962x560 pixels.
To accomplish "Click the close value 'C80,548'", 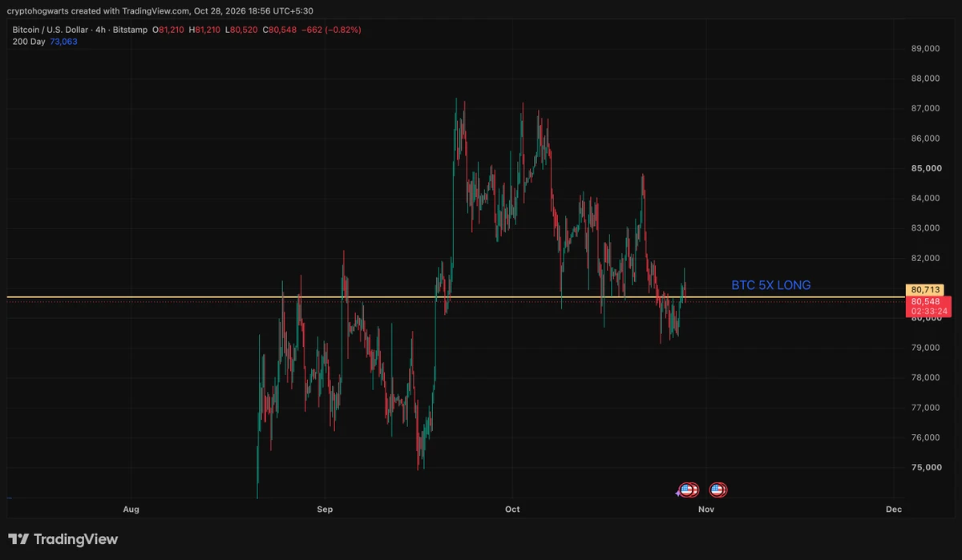I will pyautogui.click(x=279, y=30).
